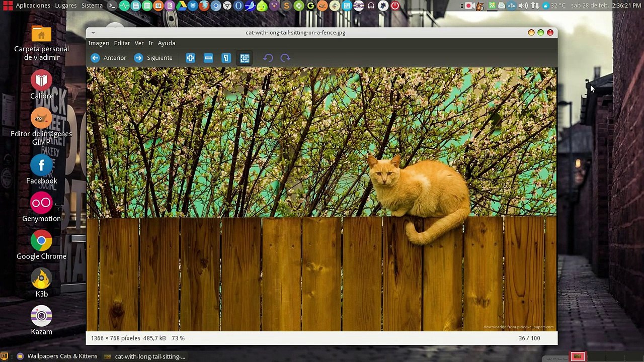Open the Ayuda menu
This screenshot has height=362, width=644.
pyautogui.click(x=167, y=43)
